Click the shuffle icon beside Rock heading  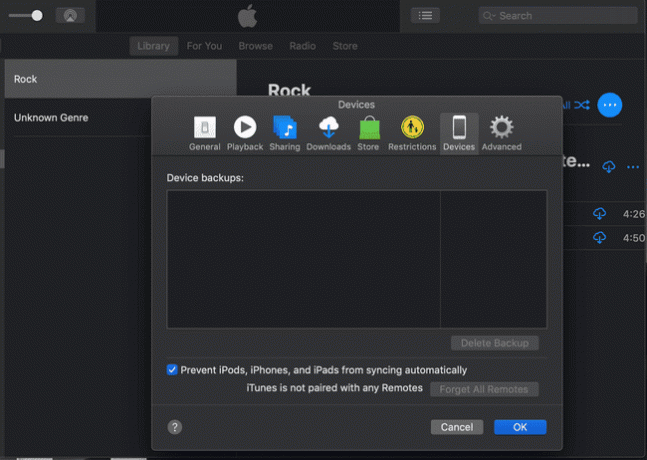(x=582, y=105)
